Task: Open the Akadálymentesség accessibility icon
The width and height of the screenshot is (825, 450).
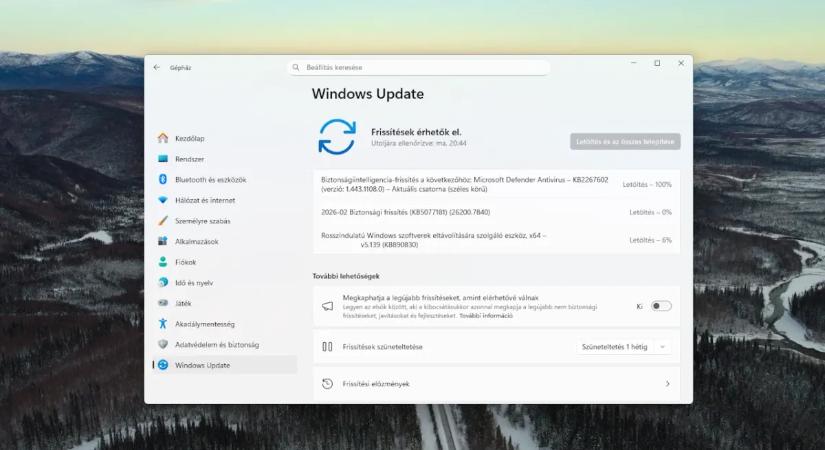Action: coord(163,323)
